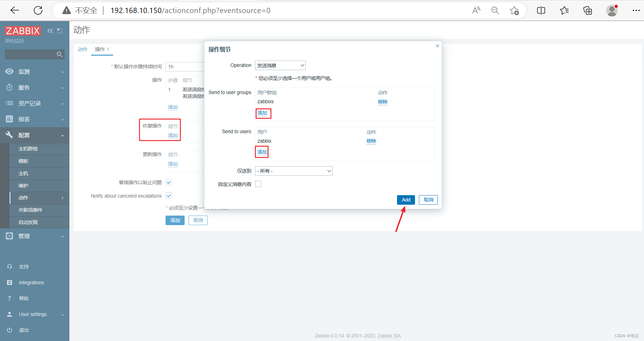The image size is (644, 341).
Task: Enable the 自定义消息内容 checkbox
Action: (x=258, y=184)
